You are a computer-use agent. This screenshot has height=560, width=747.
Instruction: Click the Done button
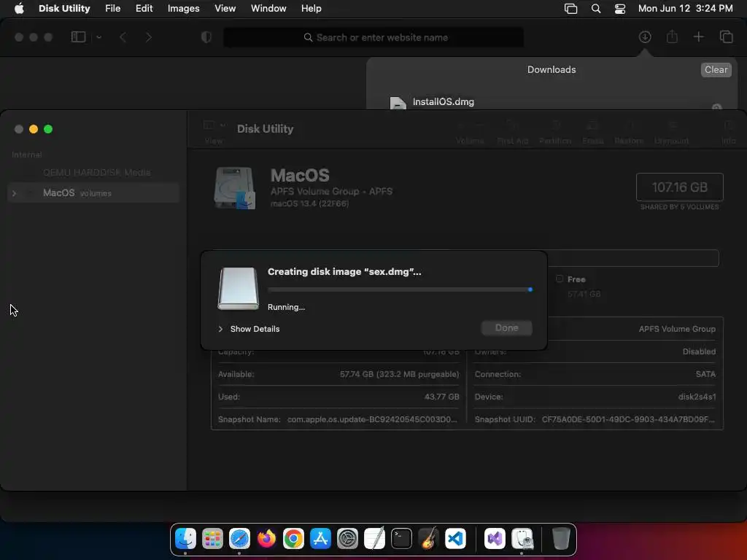pos(507,327)
